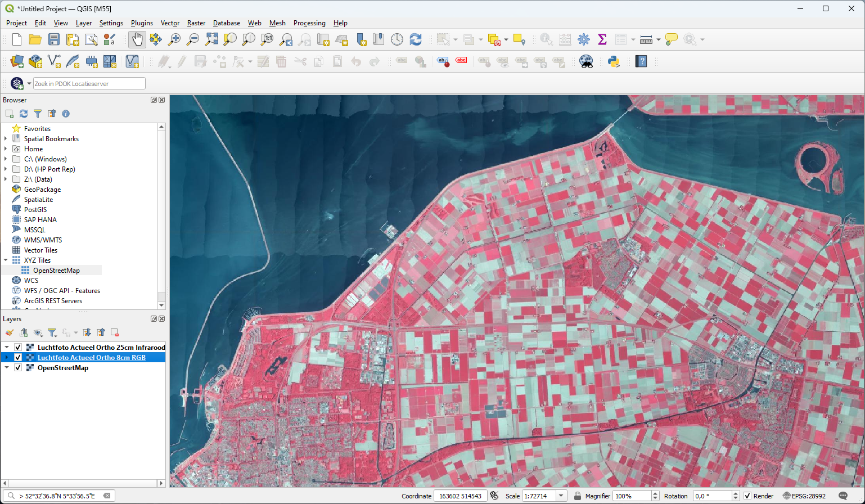Screen dimensions: 865x504
Task: Toggle the Render checkbox in status bar
Action: (749, 496)
